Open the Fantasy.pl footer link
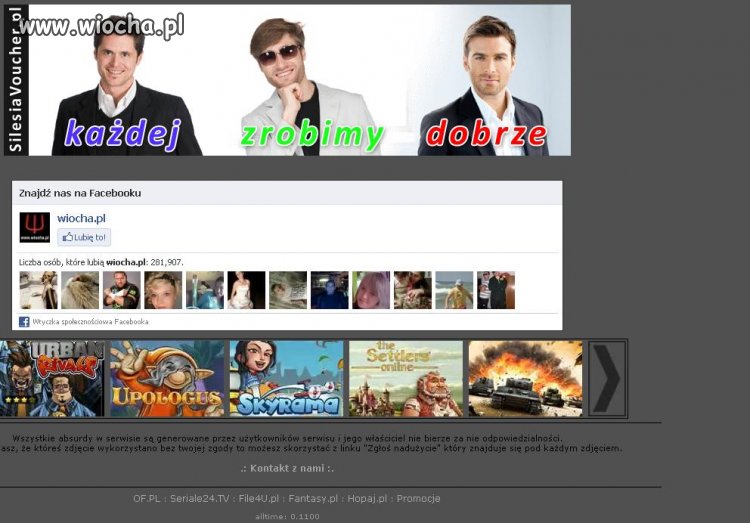 coord(313,499)
